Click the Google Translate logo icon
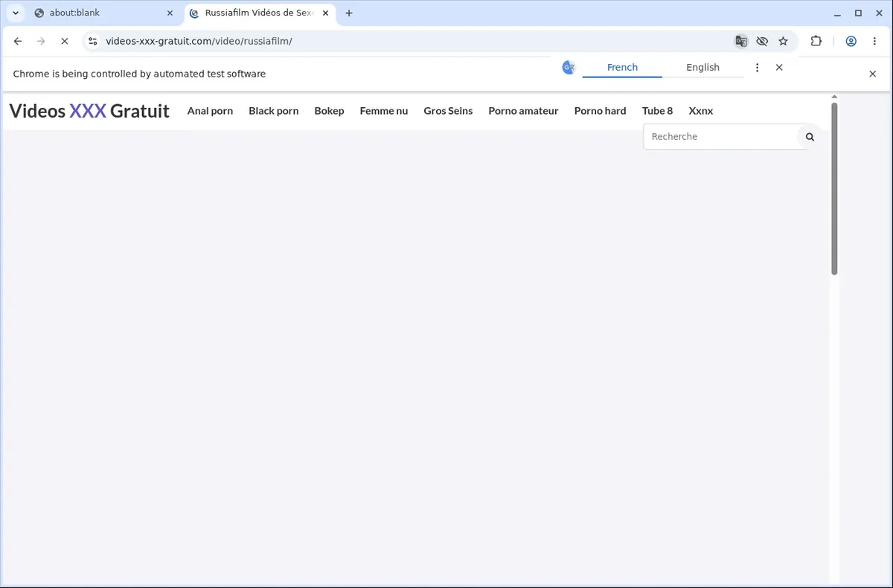 (569, 68)
